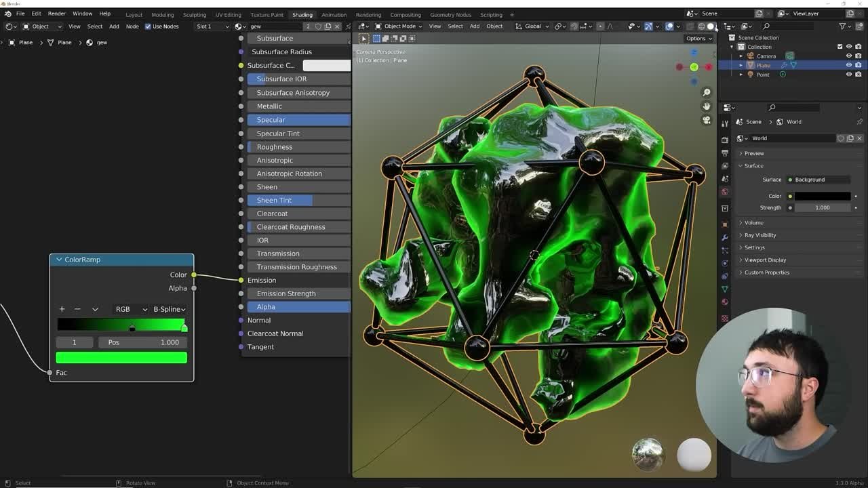This screenshot has height=488, width=868.
Task: Activate the Tweak tool in the viewport toolbar
Action: tap(364, 39)
